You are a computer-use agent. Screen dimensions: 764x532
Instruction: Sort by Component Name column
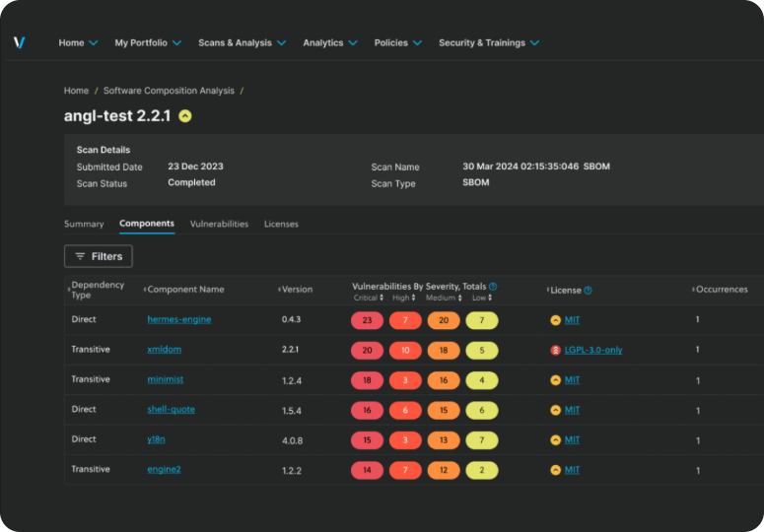pyautogui.click(x=145, y=290)
